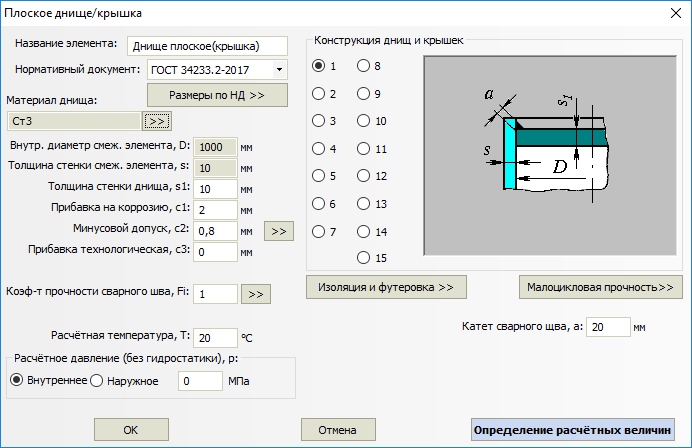Open Нормативный документ dropdown
This screenshot has width=692, height=448.
279,70
